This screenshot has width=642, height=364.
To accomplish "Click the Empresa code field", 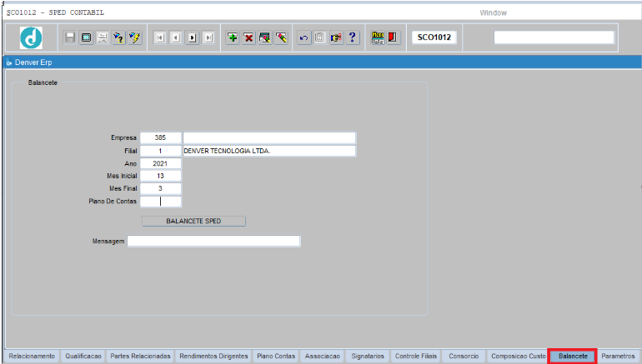I will [x=160, y=137].
